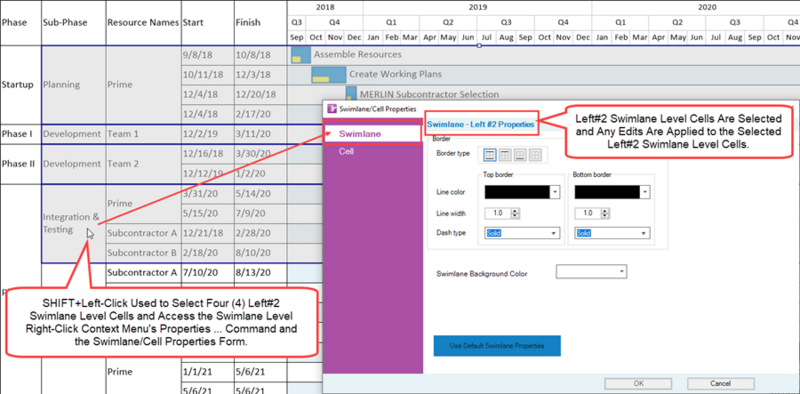Select the Integration & Testing cell
This screenshot has width=800, height=394.
click(73, 224)
